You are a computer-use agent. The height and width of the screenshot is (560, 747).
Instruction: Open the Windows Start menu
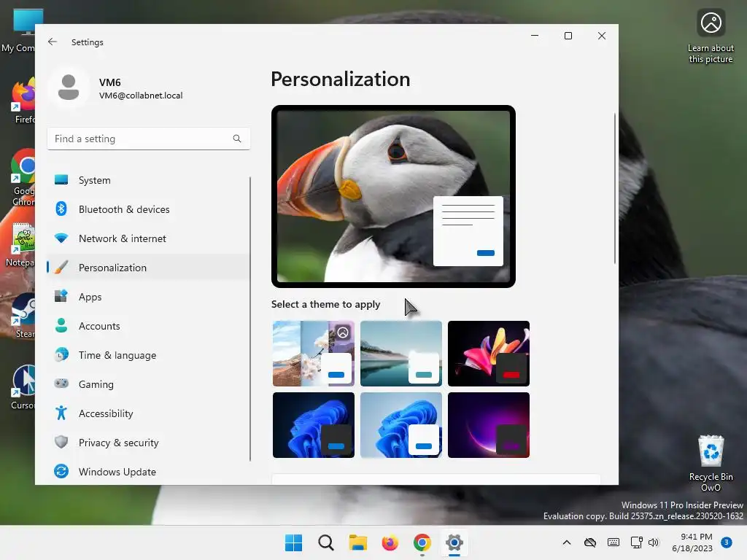point(293,542)
